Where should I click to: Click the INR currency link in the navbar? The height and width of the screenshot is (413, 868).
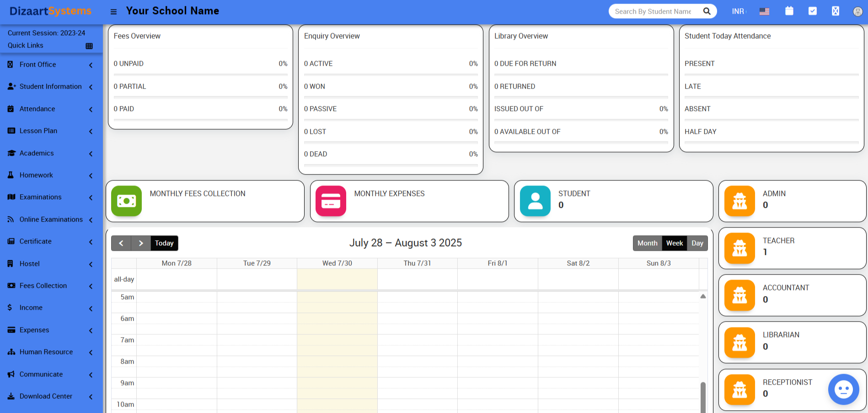738,11
